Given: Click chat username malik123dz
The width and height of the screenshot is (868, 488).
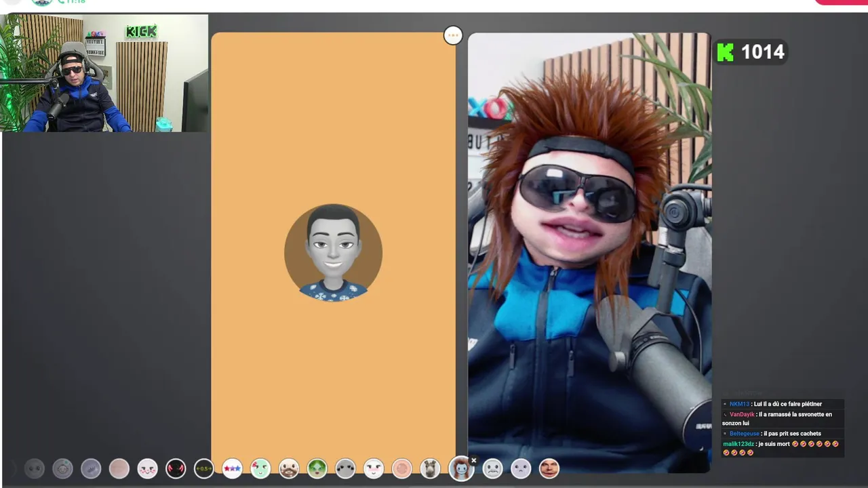Looking at the screenshot, I should coord(738,444).
